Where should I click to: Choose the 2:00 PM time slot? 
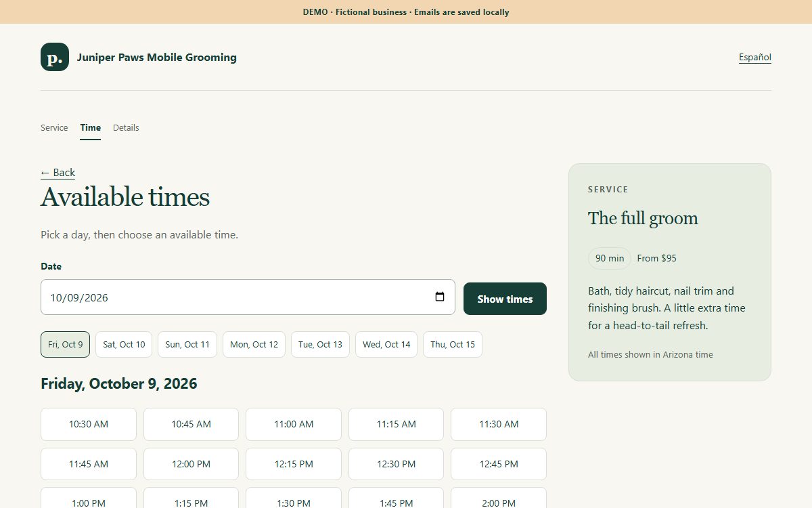499,499
